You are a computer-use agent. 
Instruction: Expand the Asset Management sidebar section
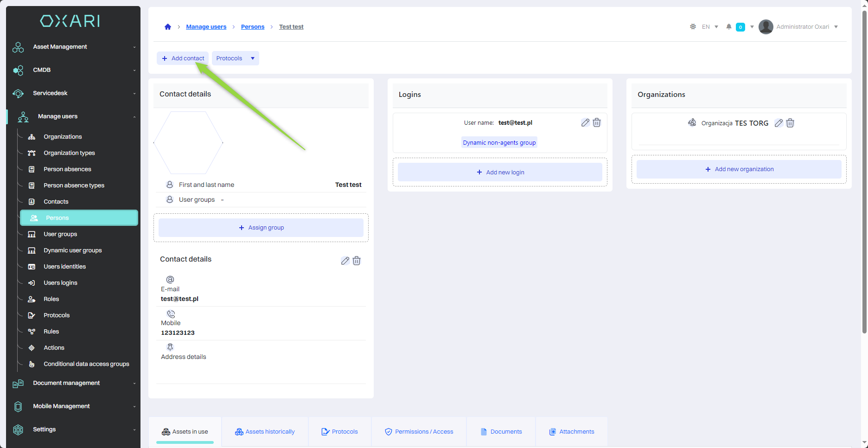coord(73,47)
